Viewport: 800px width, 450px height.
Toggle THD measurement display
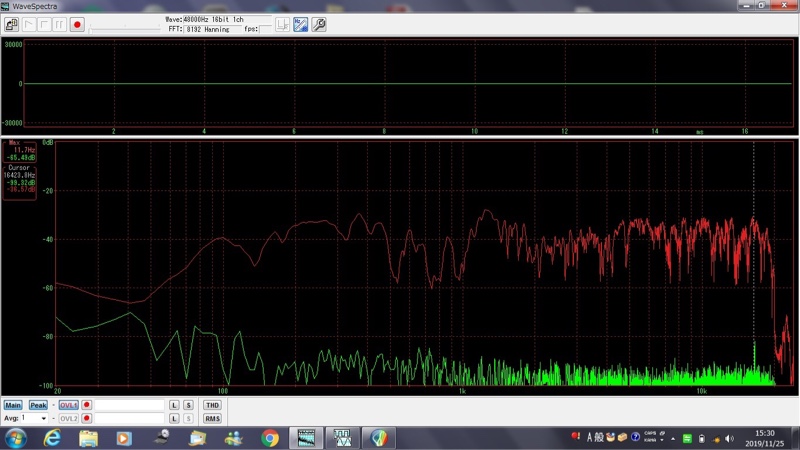click(212, 405)
